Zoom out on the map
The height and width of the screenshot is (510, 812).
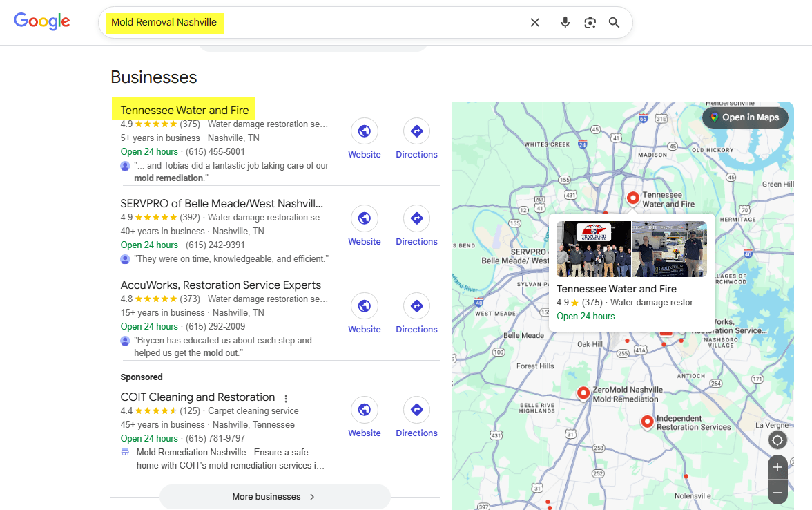(x=777, y=493)
